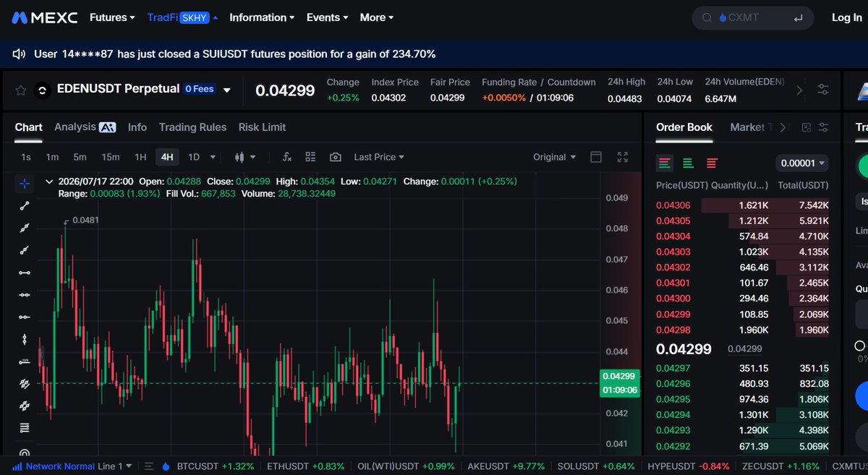The image size is (868, 475).
Task: Switch to the Trading Rules tab
Action: (x=192, y=127)
